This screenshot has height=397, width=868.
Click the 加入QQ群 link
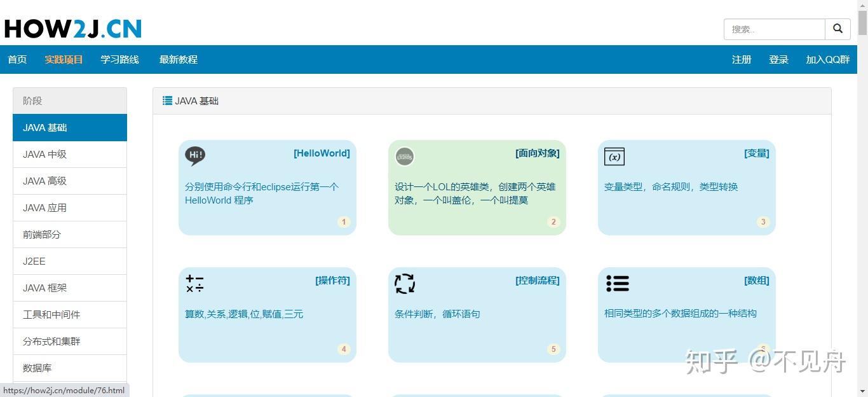828,59
